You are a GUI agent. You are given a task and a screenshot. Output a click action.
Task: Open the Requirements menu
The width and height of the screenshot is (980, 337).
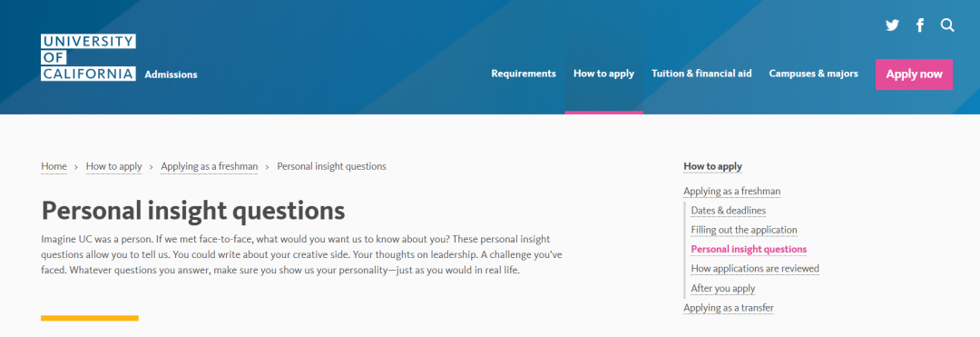(x=524, y=74)
